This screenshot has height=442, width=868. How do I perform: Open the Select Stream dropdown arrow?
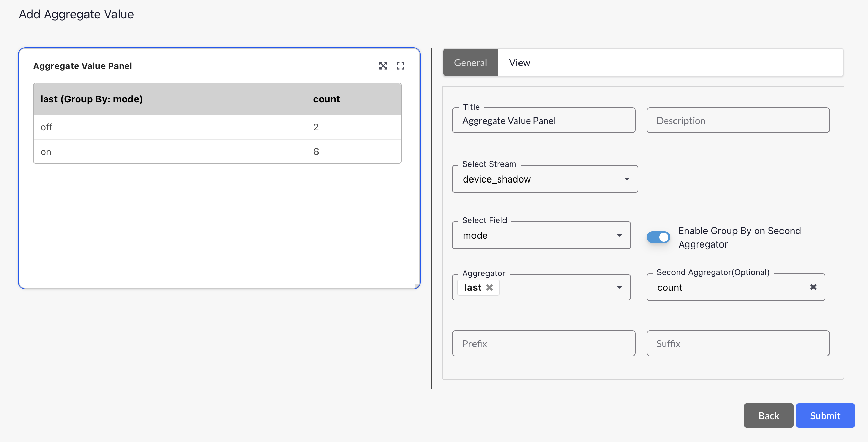627,179
